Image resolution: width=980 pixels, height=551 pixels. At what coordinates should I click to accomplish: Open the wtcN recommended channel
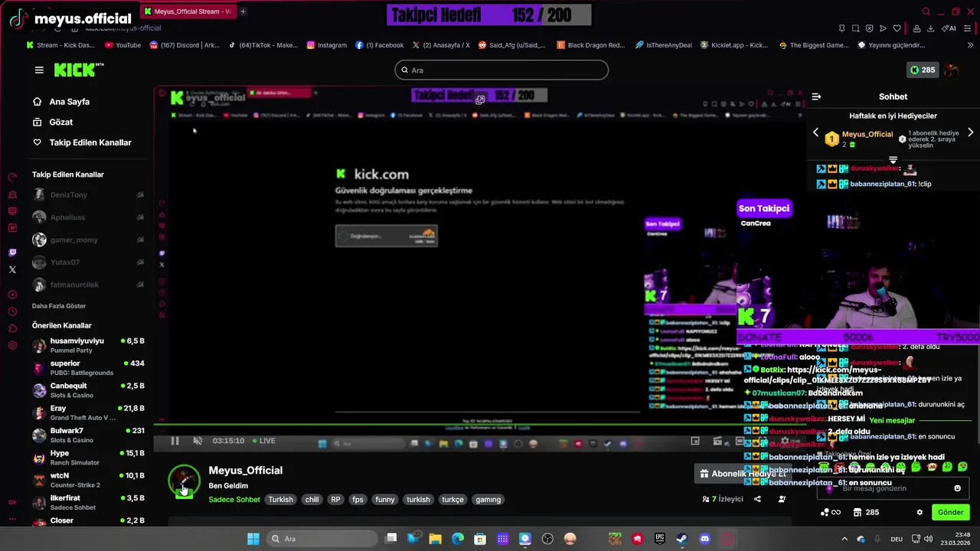point(88,480)
